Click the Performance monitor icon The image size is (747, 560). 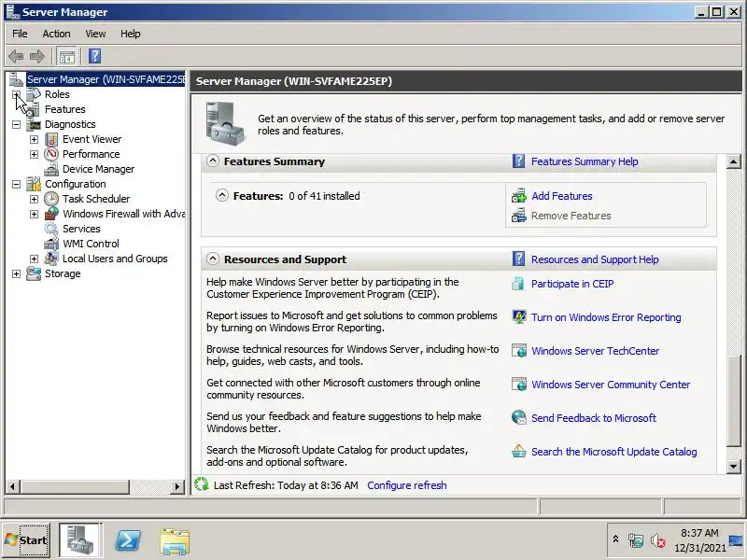point(51,154)
